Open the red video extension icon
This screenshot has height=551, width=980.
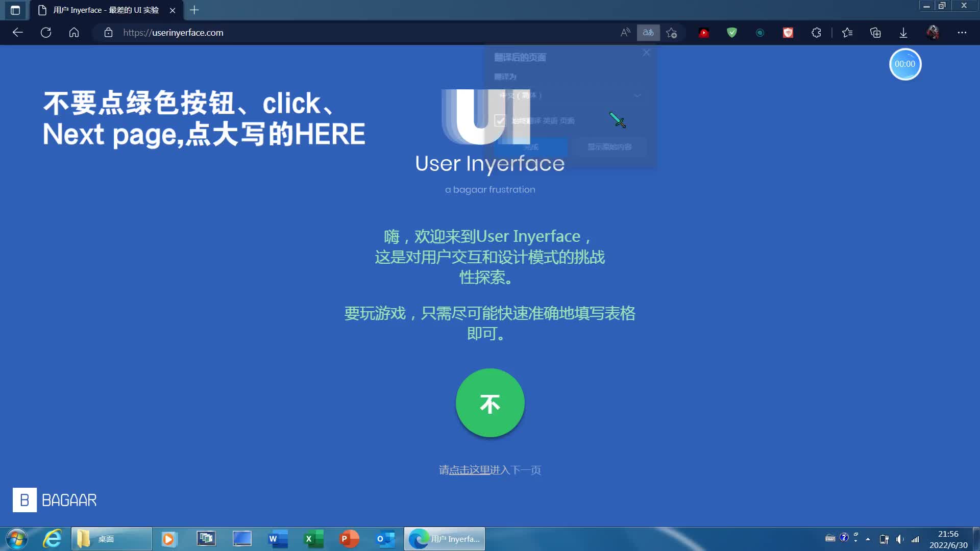tap(704, 33)
